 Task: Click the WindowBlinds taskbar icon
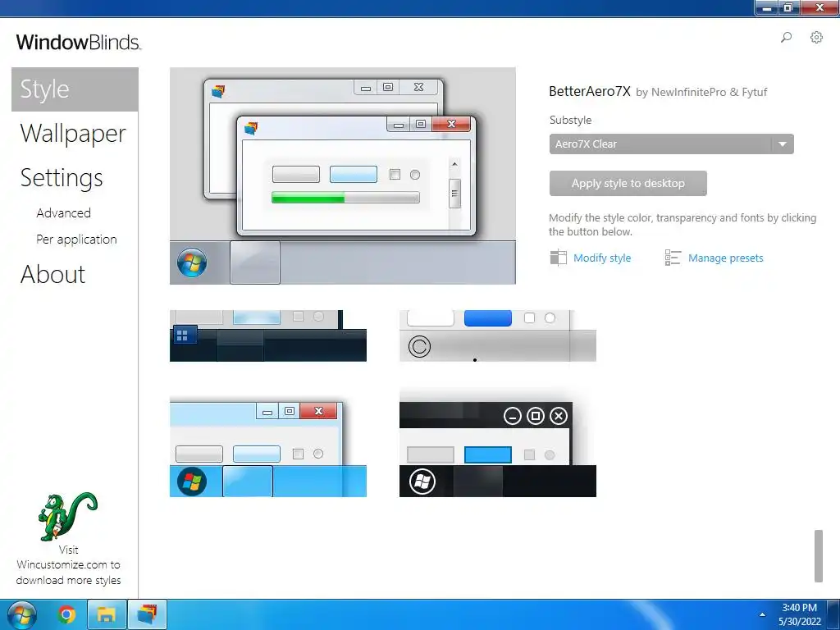(147, 614)
